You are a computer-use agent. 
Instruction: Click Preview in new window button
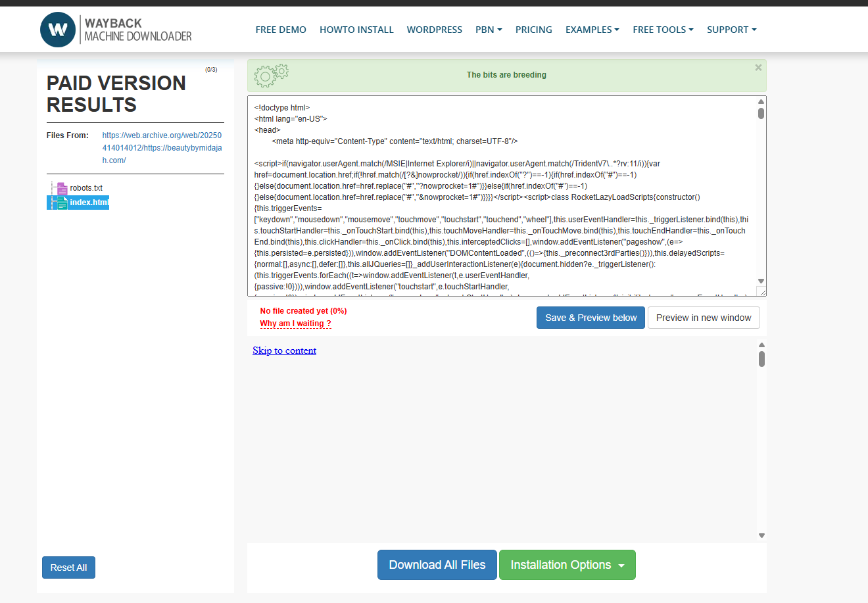click(x=703, y=318)
